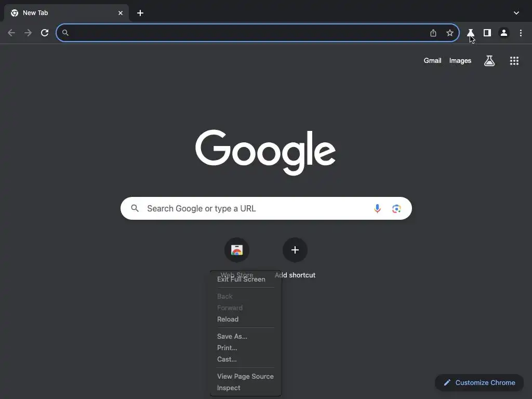
Task: Click the back navigation arrow
Action: coord(11,33)
